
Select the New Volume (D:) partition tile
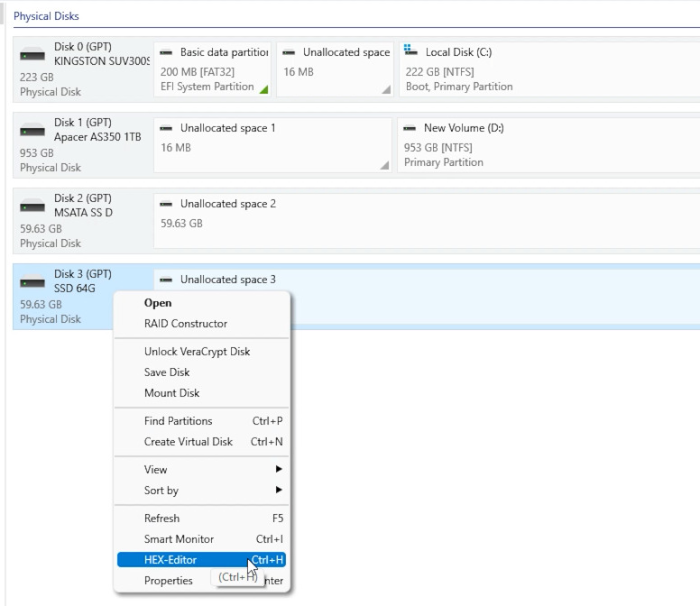(x=548, y=145)
